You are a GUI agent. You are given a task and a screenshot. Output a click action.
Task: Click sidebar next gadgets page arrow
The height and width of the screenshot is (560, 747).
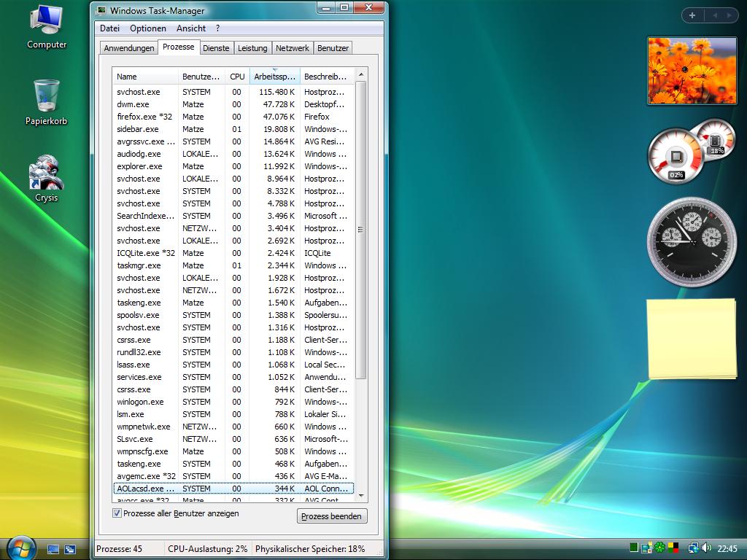click(x=729, y=15)
